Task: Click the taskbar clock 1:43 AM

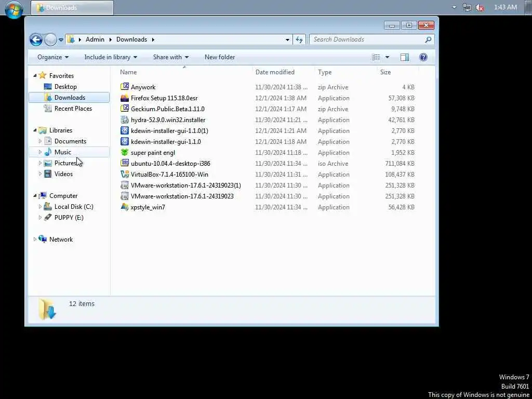Action: (505, 7)
